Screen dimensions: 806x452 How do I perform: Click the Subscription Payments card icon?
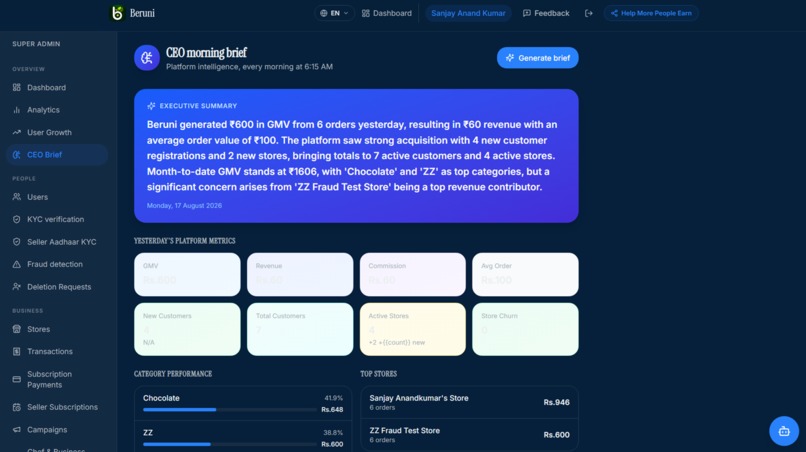16,379
